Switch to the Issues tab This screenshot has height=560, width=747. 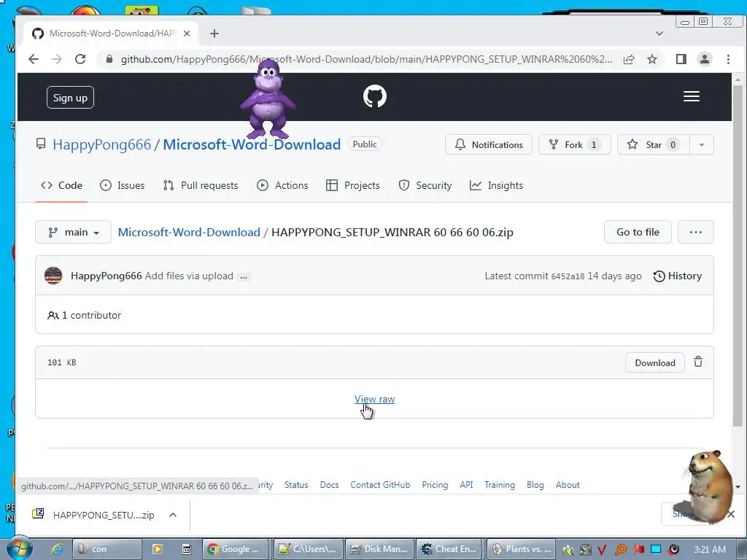[122, 185]
